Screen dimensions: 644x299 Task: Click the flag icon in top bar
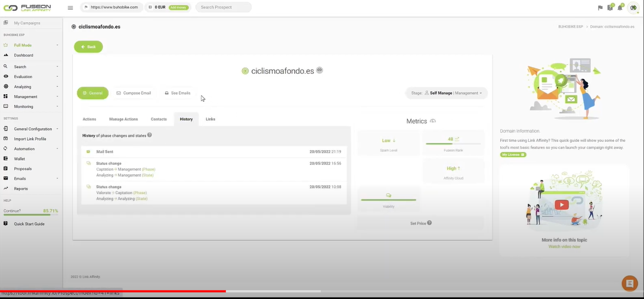coord(600,8)
